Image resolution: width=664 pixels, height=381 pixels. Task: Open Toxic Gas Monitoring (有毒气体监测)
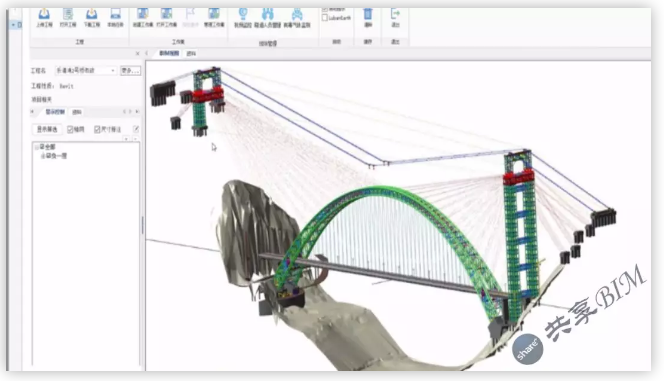[x=297, y=14]
